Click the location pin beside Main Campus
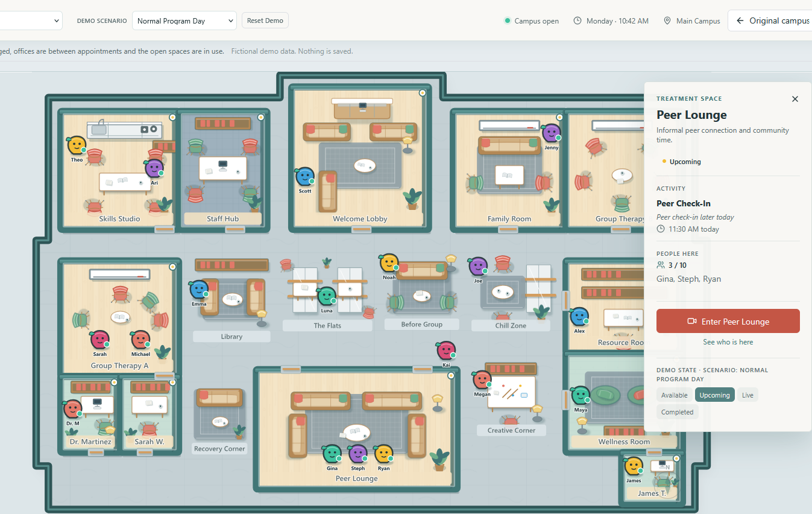This screenshot has height=514, width=812. pos(667,21)
